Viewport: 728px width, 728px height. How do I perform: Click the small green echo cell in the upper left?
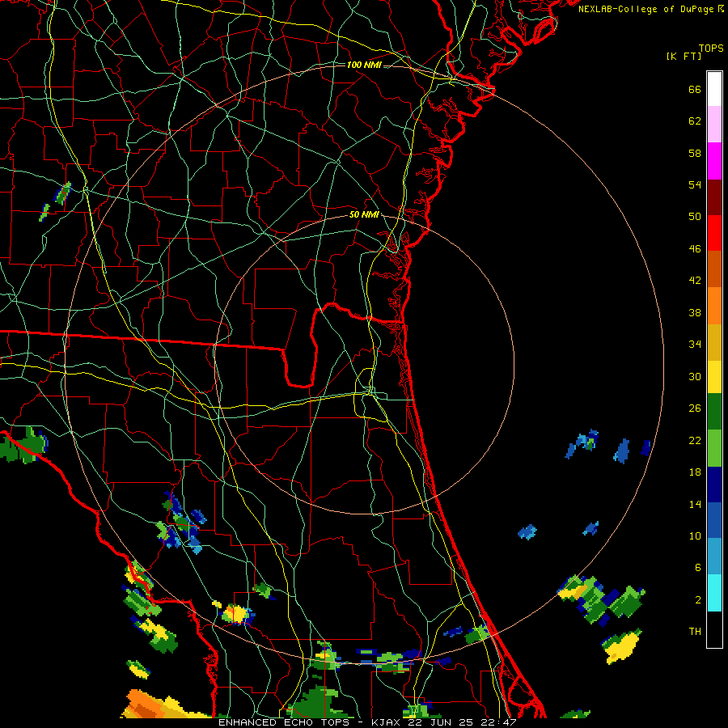62,193
